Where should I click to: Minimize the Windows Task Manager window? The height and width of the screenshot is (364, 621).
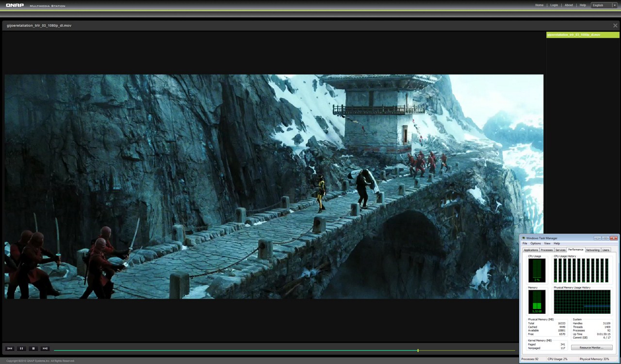[x=597, y=238]
